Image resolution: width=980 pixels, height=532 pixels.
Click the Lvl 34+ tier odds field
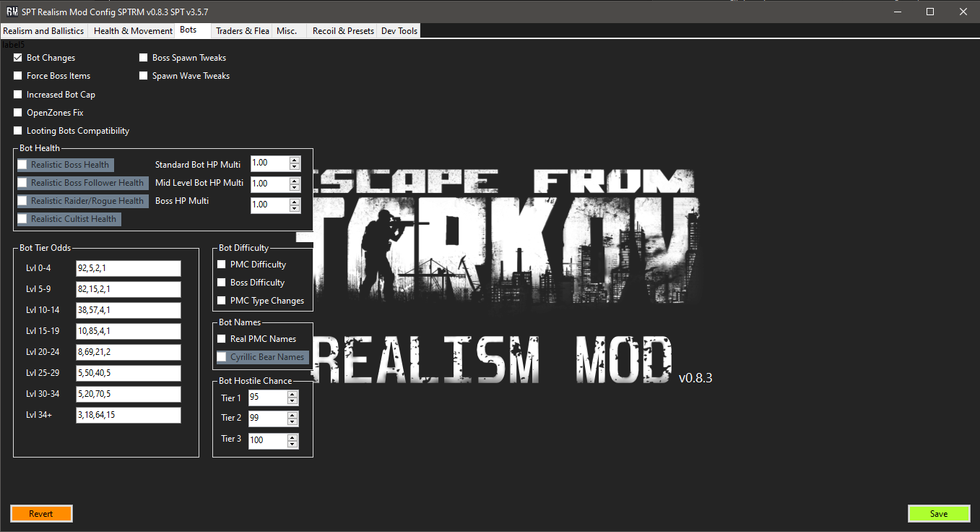pyautogui.click(x=129, y=415)
